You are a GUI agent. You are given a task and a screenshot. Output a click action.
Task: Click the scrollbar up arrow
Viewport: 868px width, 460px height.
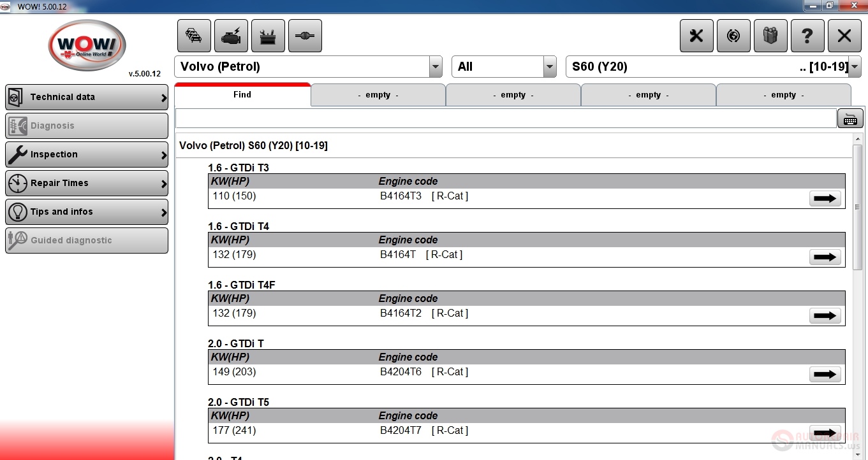point(857,138)
